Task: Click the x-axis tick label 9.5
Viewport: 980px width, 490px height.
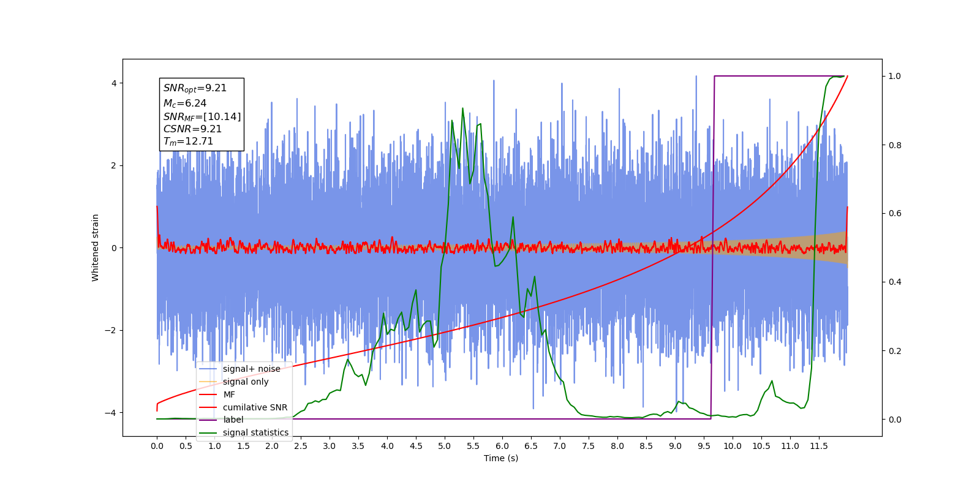Action: point(704,446)
